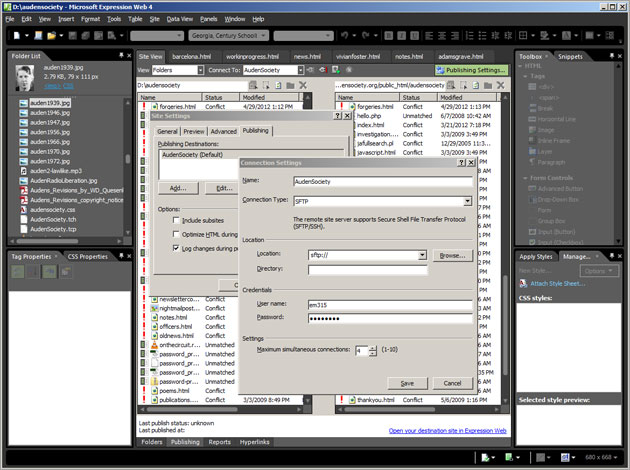Click the User name input field

[390, 305]
